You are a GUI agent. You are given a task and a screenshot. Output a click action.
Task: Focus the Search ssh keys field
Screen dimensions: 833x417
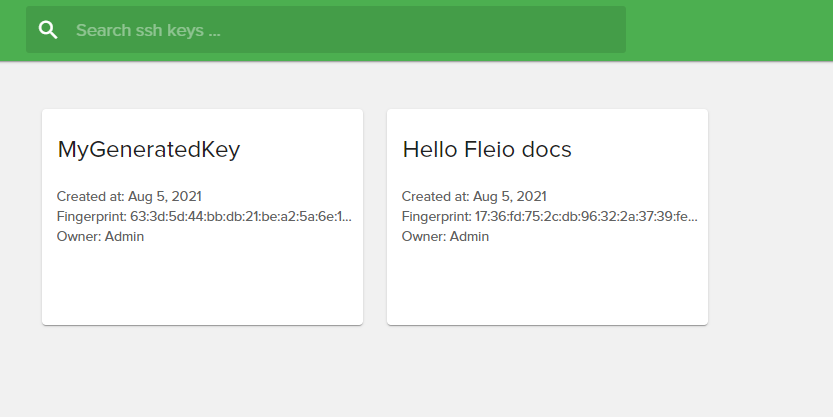(x=340, y=30)
